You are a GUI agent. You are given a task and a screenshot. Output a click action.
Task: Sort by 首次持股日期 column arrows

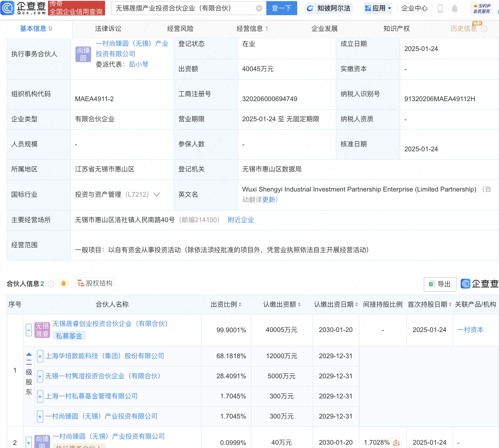click(x=450, y=304)
